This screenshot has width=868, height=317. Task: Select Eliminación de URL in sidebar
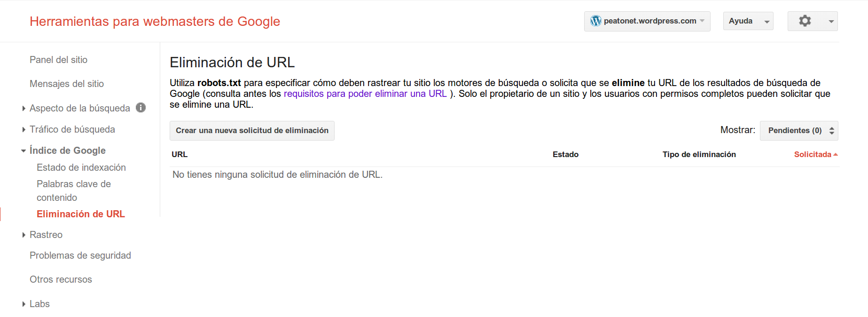[x=81, y=214]
